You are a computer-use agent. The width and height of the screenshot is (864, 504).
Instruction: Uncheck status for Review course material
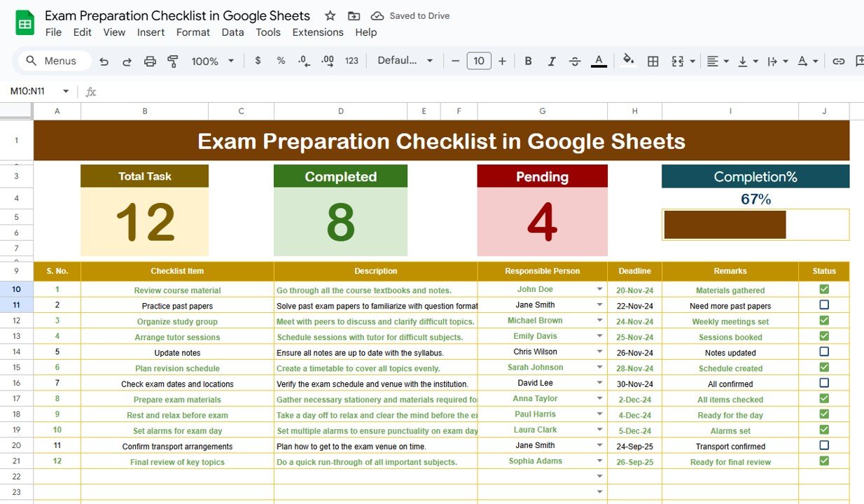[x=824, y=289]
